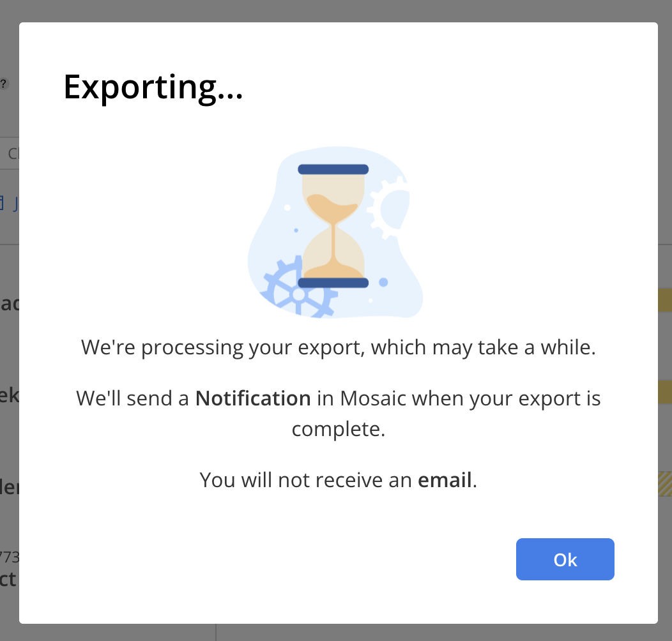The width and height of the screenshot is (672, 641).
Task: Click the hourglass illustration in the dialog
Action: [x=333, y=226]
